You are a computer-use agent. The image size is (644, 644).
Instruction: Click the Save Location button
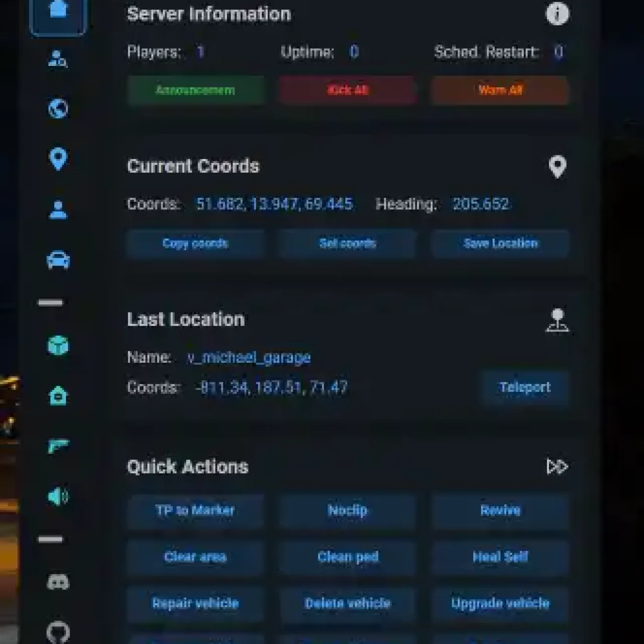(x=501, y=244)
